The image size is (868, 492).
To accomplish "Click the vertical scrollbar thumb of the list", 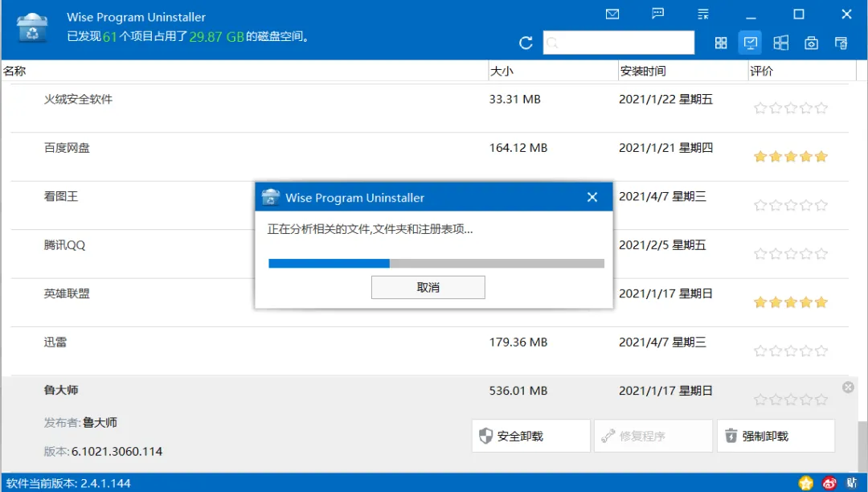I will point(863,446).
